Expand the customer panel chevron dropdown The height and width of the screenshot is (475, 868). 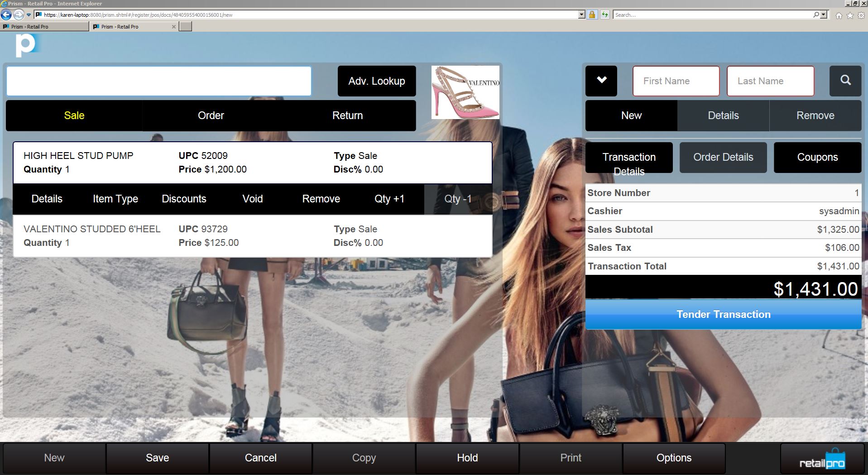601,81
